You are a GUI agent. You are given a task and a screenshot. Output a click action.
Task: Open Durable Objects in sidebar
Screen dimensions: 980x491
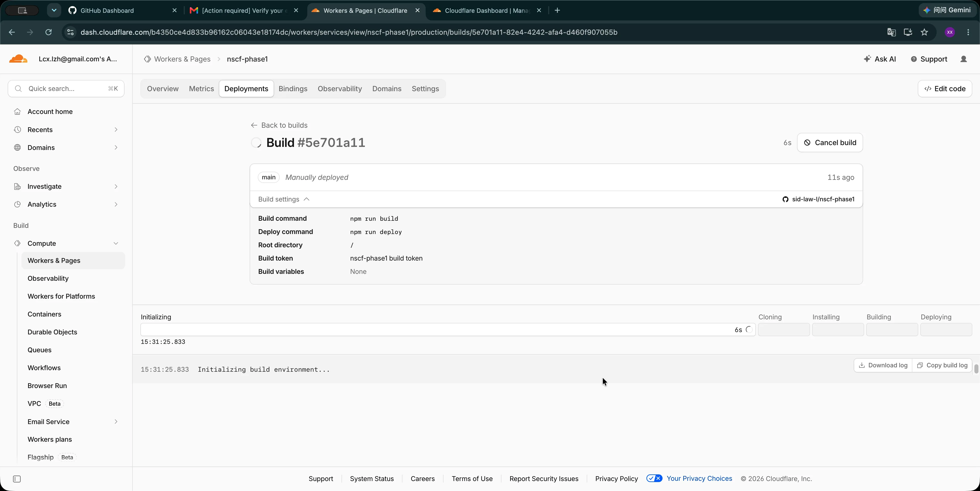(x=52, y=332)
